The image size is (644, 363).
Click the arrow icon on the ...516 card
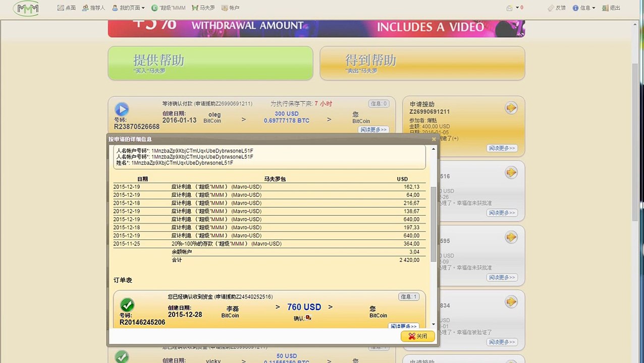511,172
